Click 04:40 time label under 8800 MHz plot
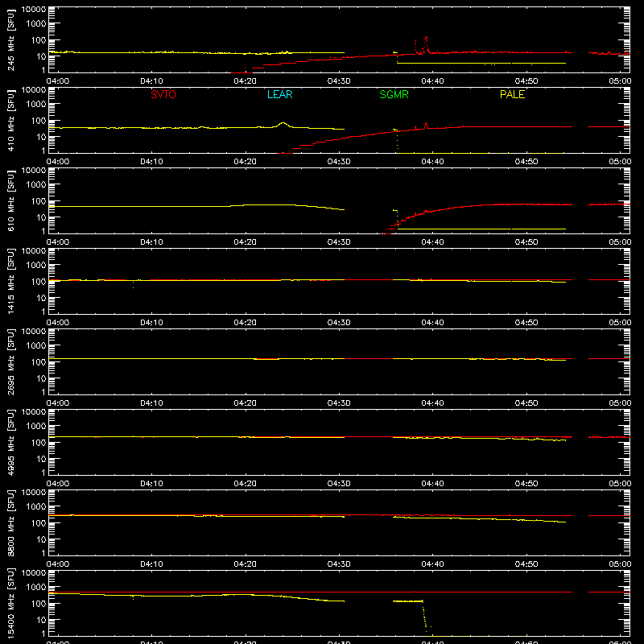The height and width of the screenshot is (644, 644). click(432, 564)
